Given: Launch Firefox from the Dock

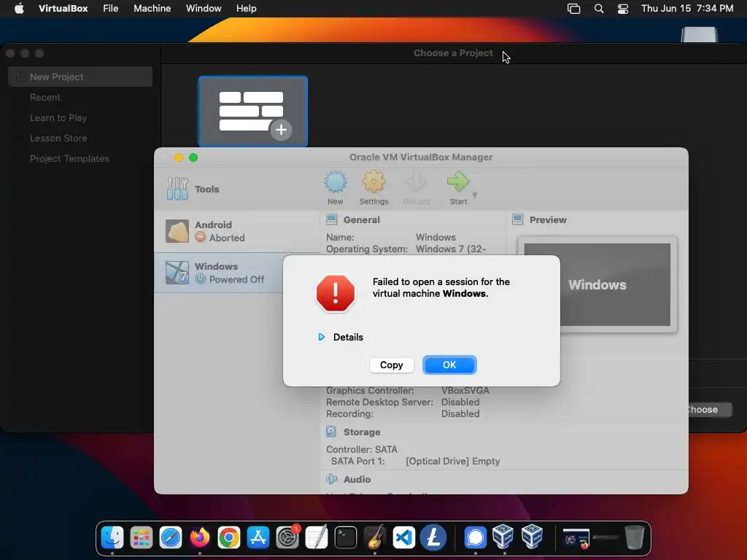Looking at the screenshot, I should tap(200, 537).
